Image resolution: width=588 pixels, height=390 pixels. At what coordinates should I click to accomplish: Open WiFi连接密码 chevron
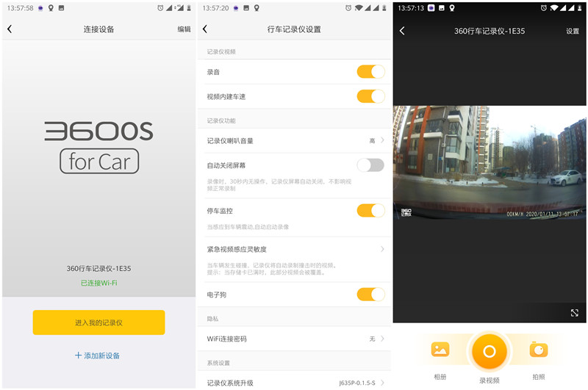382,339
